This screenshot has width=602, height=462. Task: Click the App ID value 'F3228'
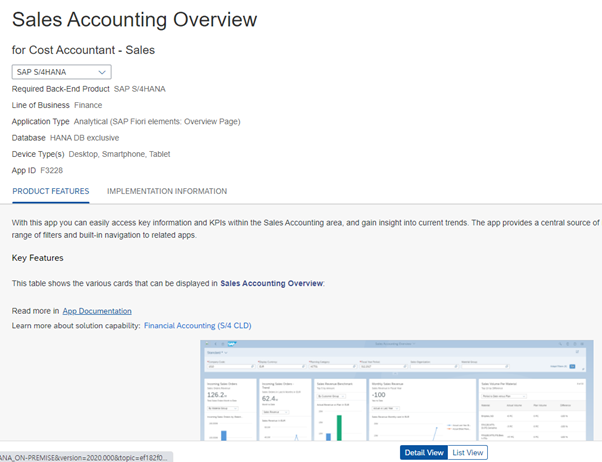51,171
